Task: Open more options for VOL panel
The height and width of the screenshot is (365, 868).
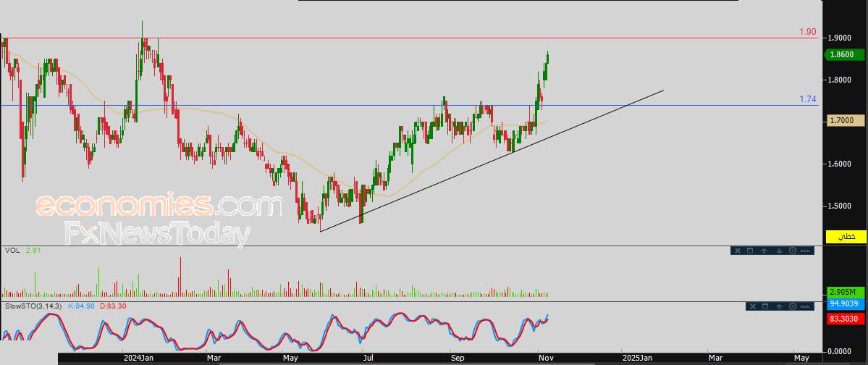Action: [x=805, y=251]
